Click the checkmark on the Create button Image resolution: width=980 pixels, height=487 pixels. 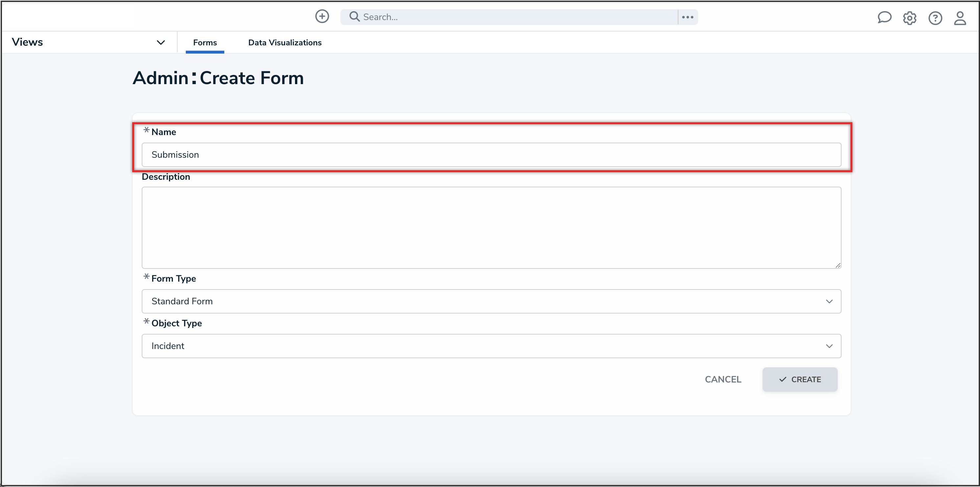[x=783, y=380]
